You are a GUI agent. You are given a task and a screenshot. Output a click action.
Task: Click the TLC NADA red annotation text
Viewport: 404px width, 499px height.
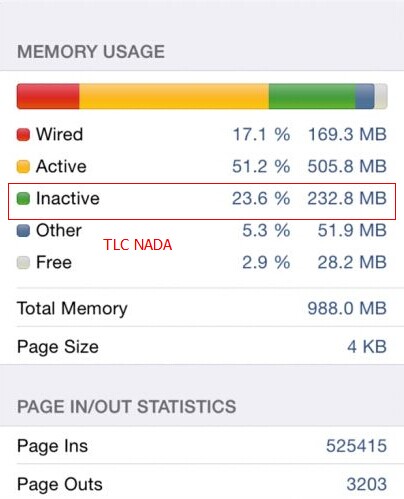[x=138, y=245]
